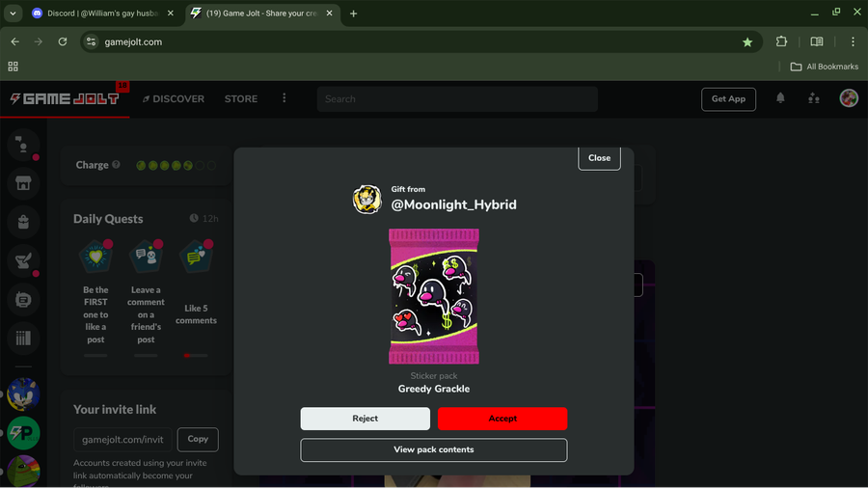Close the Game Jolt browser tab
868x488 pixels.
pyautogui.click(x=330, y=14)
